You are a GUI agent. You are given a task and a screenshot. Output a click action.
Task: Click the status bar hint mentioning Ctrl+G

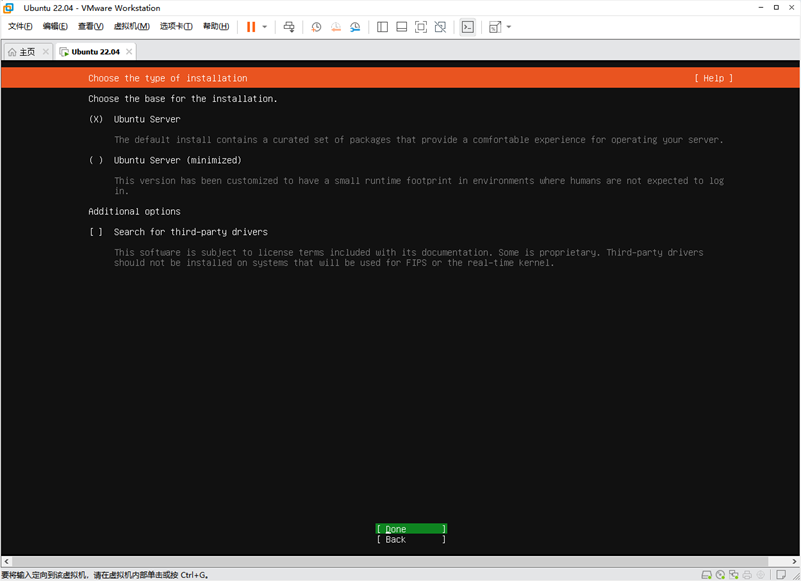point(105,575)
